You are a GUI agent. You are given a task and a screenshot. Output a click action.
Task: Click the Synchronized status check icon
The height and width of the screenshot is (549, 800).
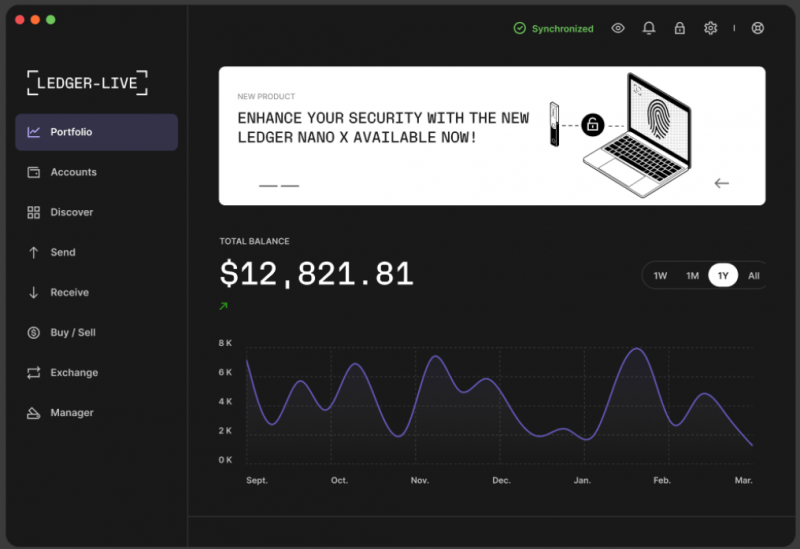click(519, 28)
